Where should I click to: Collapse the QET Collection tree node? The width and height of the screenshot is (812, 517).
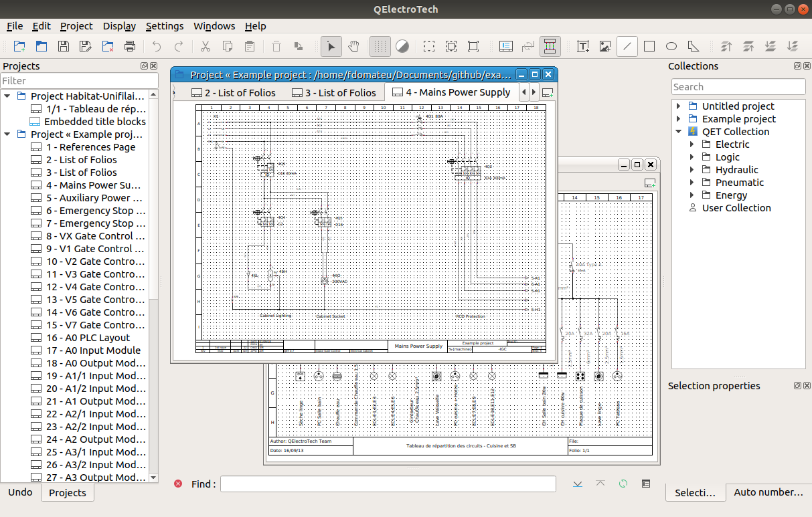pyautogui.click(x=679, y=132)
